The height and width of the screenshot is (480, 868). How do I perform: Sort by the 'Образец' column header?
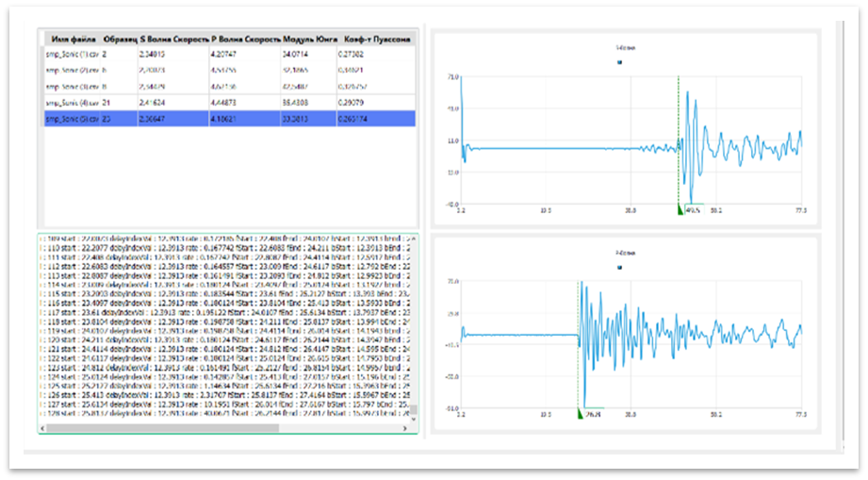tap(119, 40)
